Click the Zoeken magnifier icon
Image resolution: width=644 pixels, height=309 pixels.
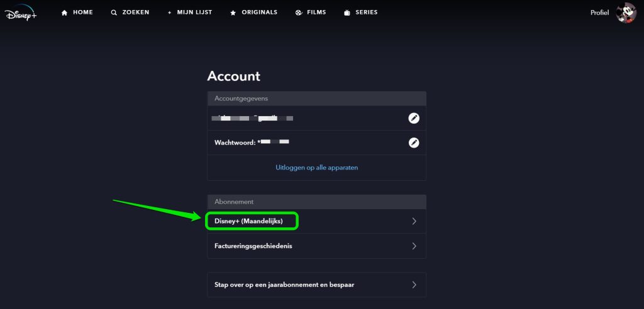[114, 13]
